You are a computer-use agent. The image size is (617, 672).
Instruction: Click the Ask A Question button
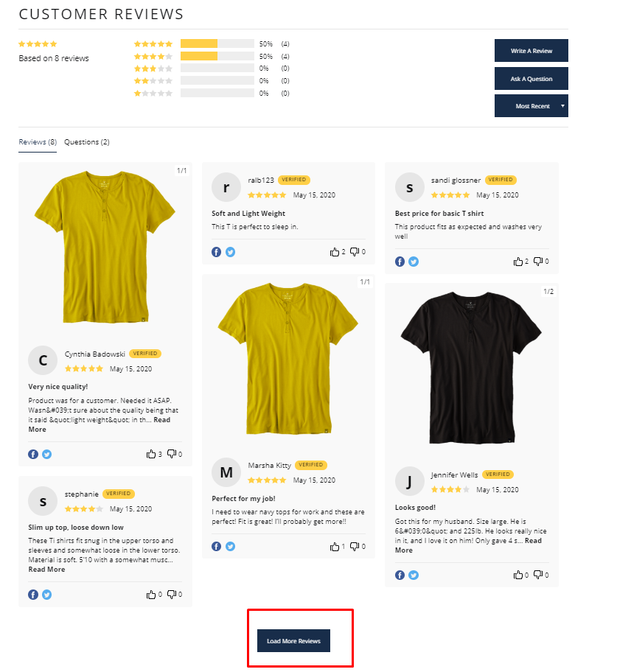(531, 78)
